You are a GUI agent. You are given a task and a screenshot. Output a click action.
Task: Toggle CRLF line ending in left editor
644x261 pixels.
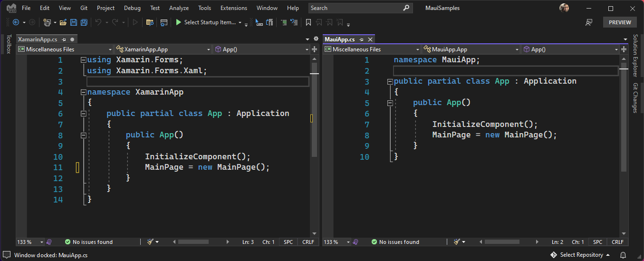coord(308,242)
